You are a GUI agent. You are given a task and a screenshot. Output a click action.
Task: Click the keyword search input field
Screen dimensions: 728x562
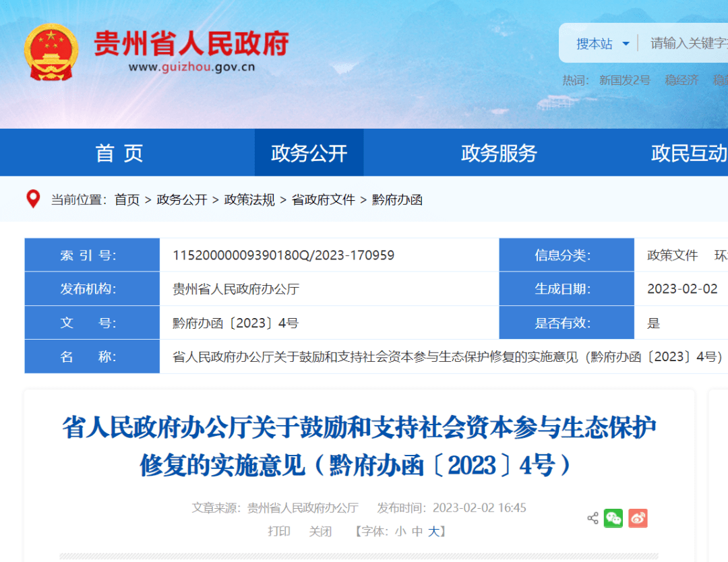click(x=688, y=44)
